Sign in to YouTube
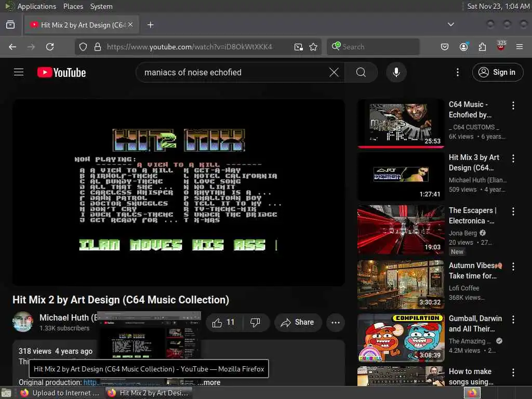Screen dimensions: 532x399 (x=497, y=72)
